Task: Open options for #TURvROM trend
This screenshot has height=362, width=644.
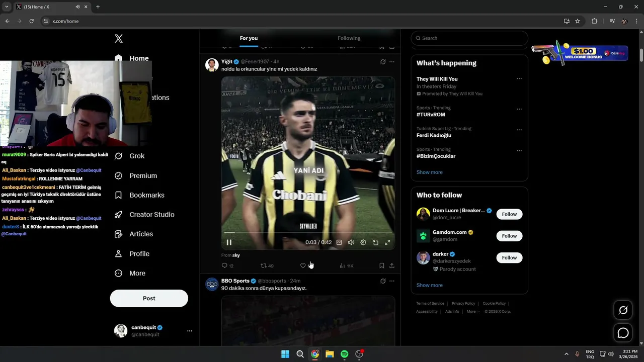Action: pyautogui.click(x=519, y=109)
